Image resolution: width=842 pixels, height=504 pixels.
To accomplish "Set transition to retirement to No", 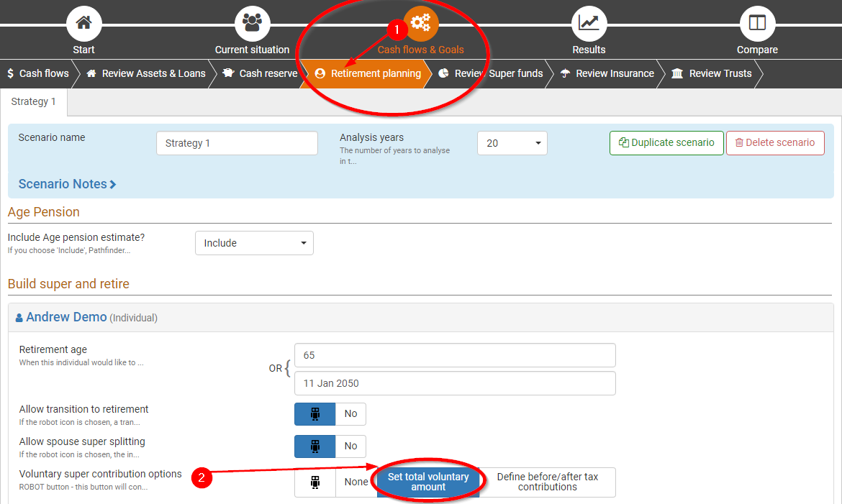I will coord(350,414).
